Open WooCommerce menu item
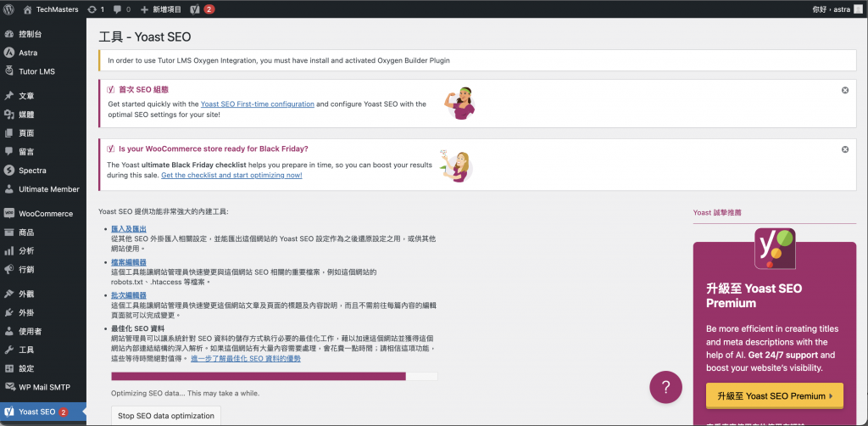This screenshot has width=868, height=426. pyautogui.click(x=43, y=213)
